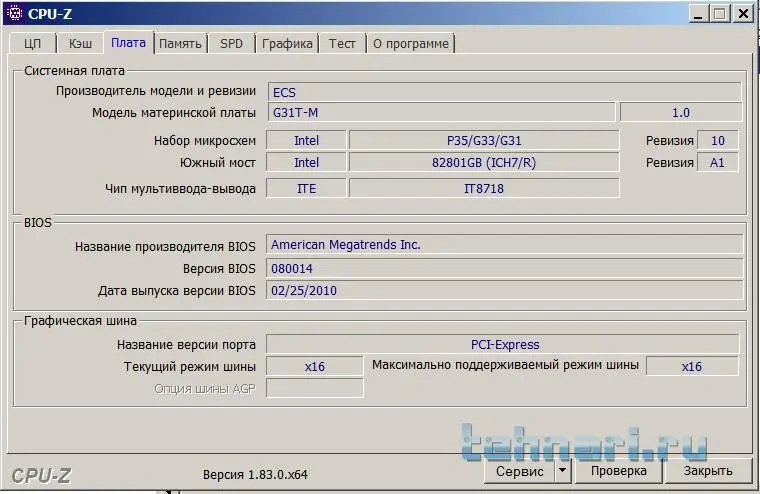This screenshot has height=494, width=760.
Task: Minimize the CPU-Z window
Action: pos(698,13)
